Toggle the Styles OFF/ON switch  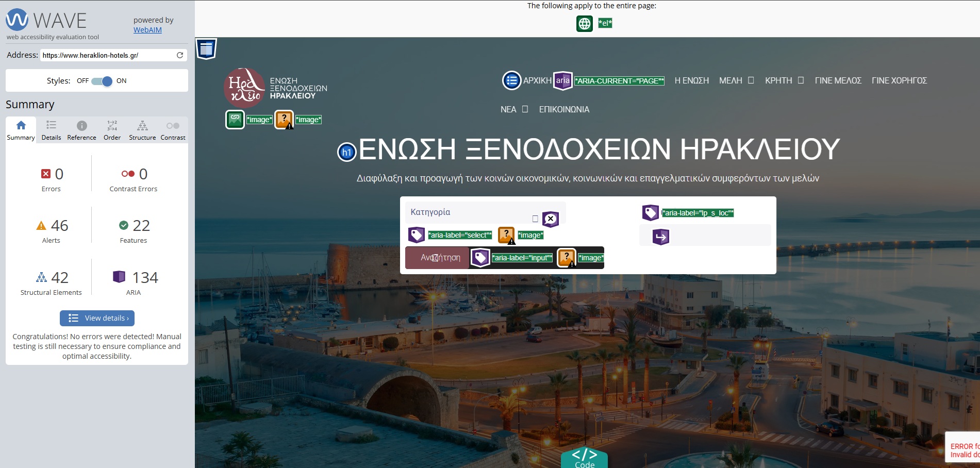(102, 81)
